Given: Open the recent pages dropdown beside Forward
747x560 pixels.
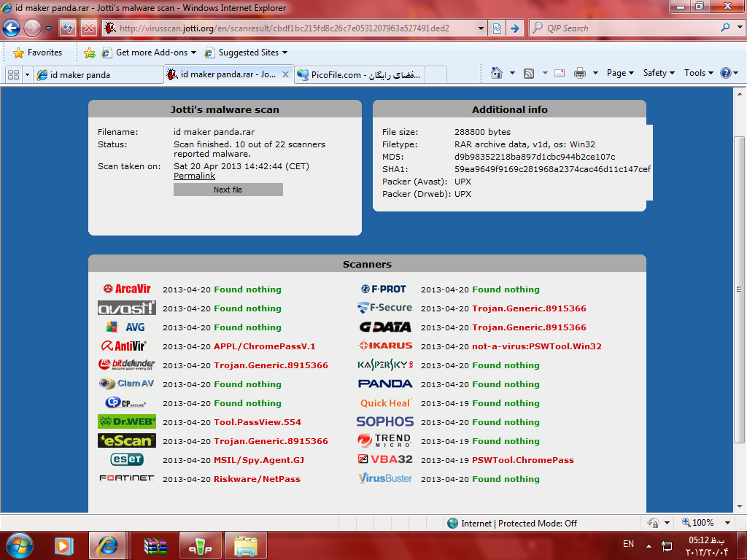Looking at the screenshot, I should click(48, 28).
